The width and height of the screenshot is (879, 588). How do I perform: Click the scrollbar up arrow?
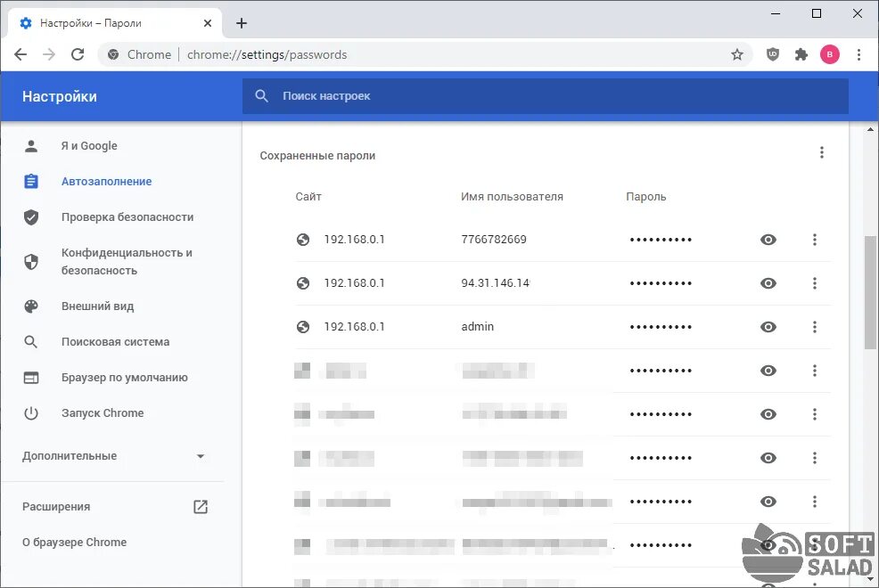coord(870,130)
